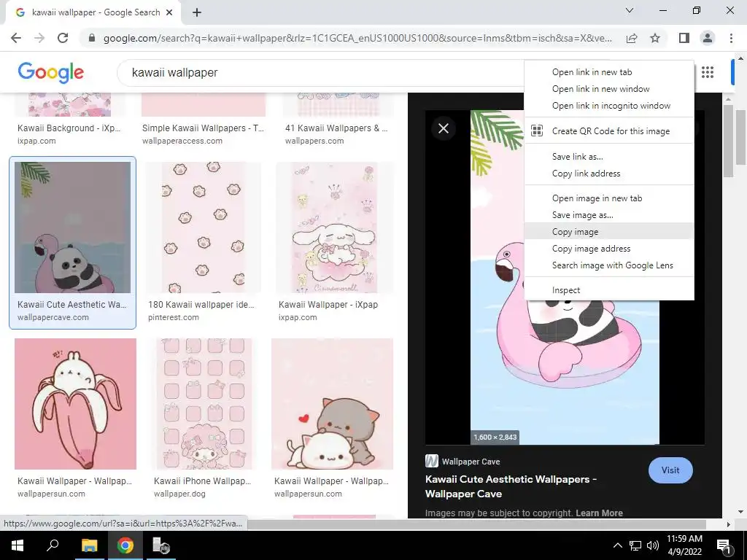Open the Google apps grid
This screenshot has height=560, width=747.
[x=708, y=72]
